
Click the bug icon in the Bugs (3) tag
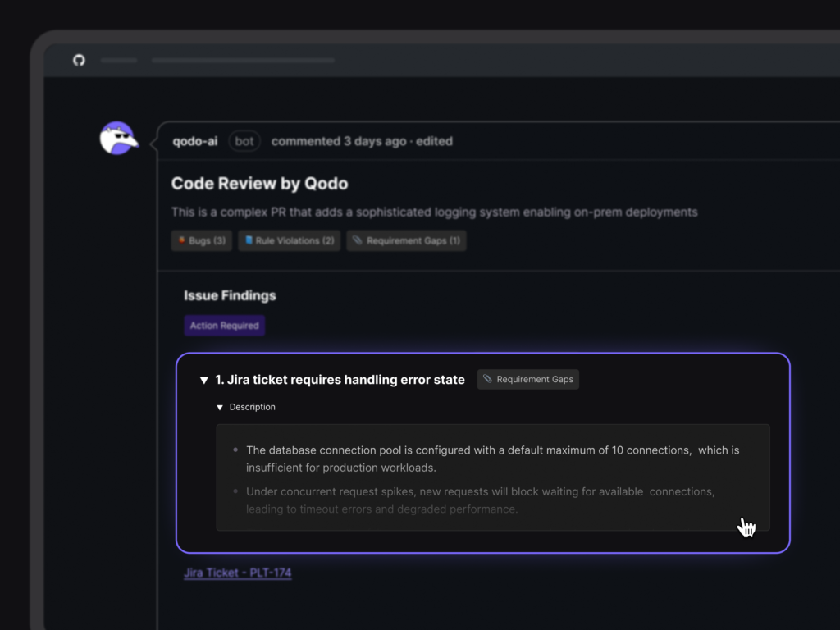click(x=182, y=241)
